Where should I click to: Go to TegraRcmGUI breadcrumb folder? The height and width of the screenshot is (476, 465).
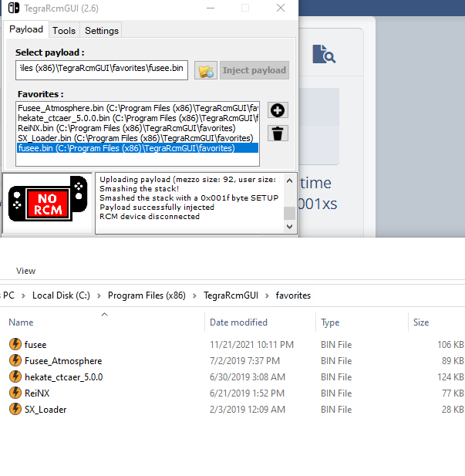(x=231, y=295)
